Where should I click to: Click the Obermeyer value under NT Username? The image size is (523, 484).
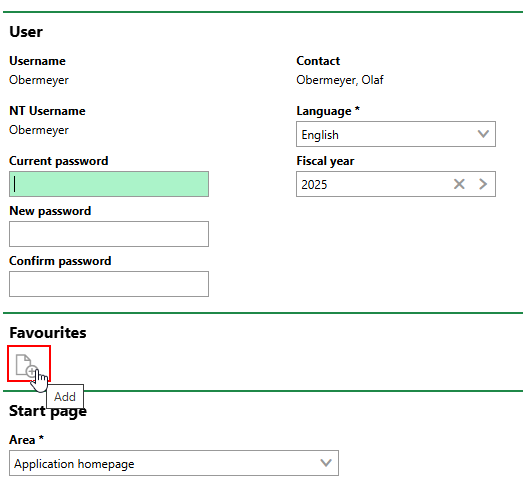click(x=39, y=130)
